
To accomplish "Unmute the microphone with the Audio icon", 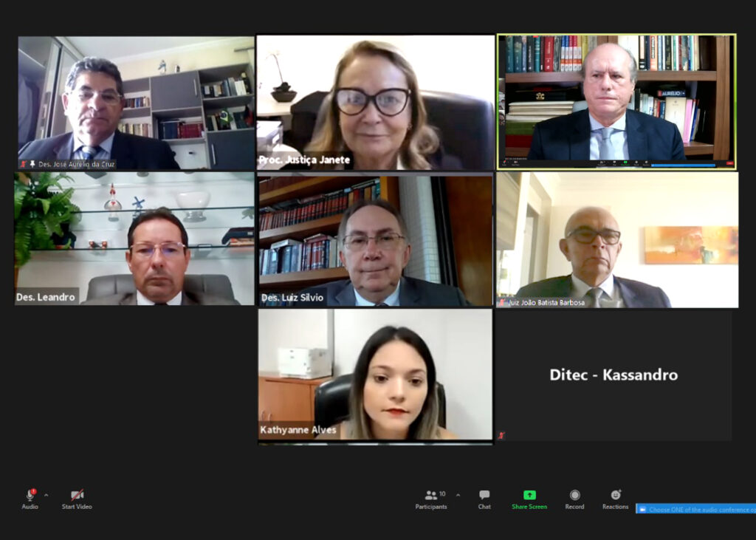I will pos(30,499).
